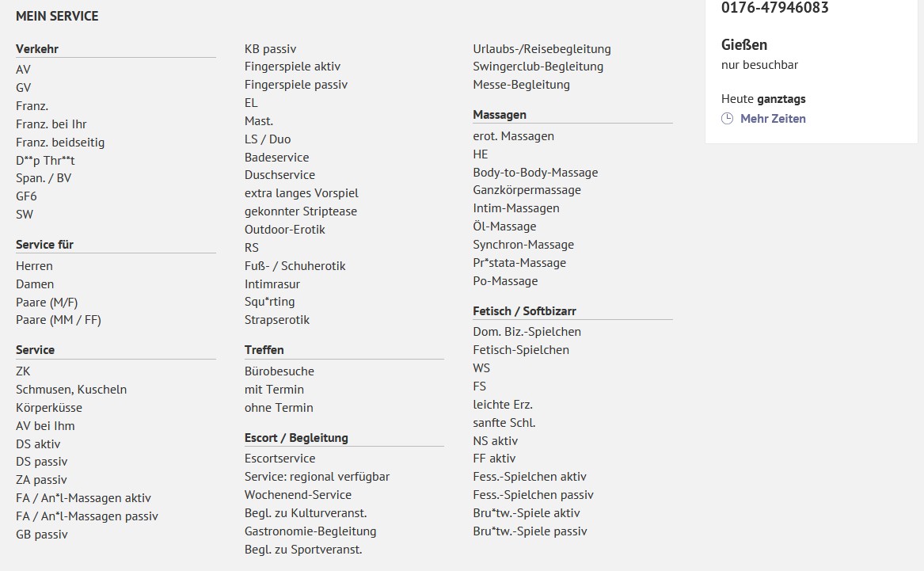Select the Gießen location heading
The height and width of the screenshot is (571, 924).
tap(744, 45)
